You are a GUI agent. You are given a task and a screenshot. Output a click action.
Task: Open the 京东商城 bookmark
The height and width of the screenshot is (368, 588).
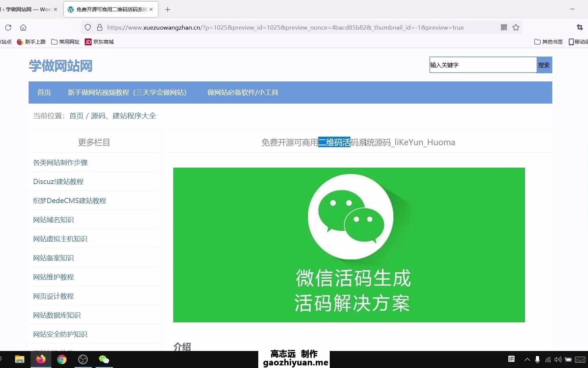[x=99, y=42]
